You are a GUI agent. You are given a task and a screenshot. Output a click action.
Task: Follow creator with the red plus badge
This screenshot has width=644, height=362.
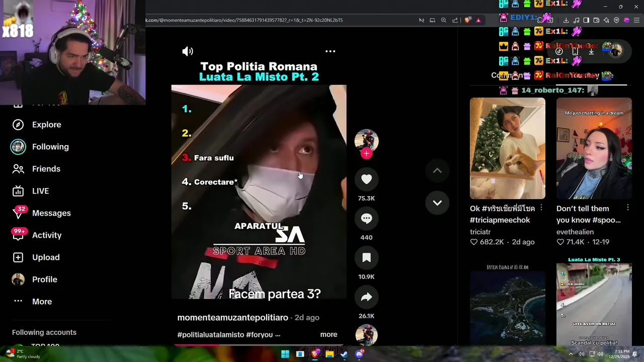366,154
